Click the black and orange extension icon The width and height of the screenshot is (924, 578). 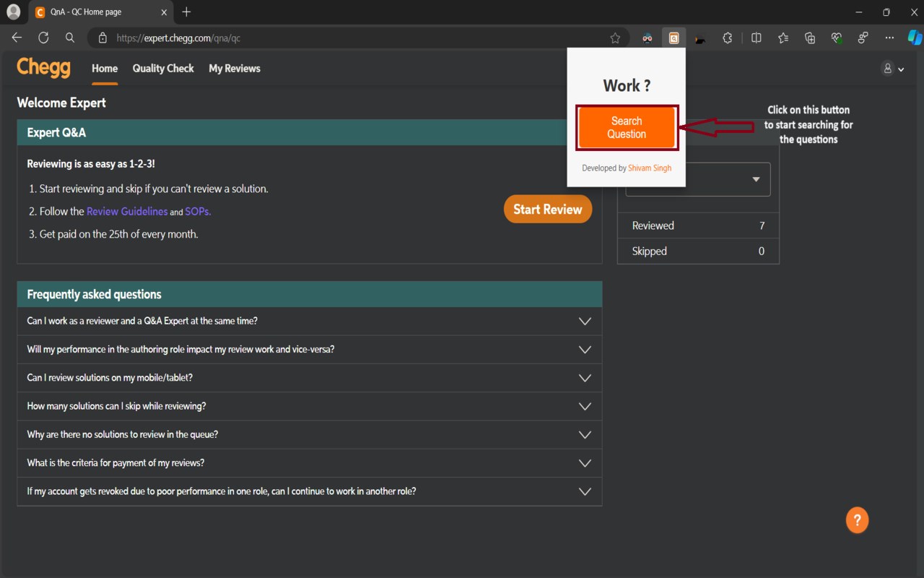pos(700,39)
